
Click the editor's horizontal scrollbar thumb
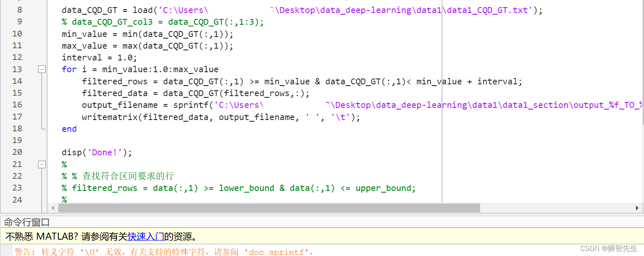(x=269, y=208)
